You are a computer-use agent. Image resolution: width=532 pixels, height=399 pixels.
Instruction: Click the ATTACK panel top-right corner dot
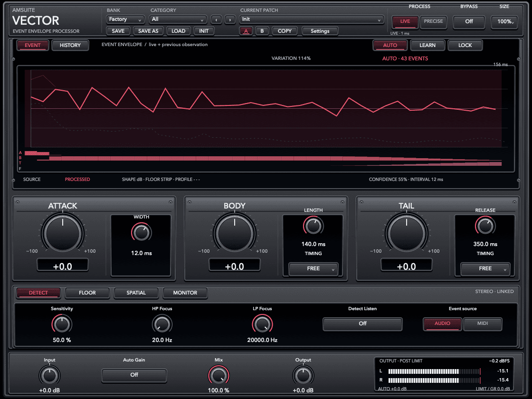(x=171, y=202)
